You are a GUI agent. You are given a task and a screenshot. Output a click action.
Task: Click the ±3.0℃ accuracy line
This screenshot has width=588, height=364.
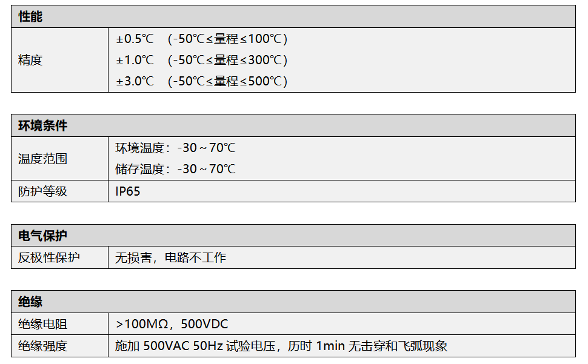201,81
